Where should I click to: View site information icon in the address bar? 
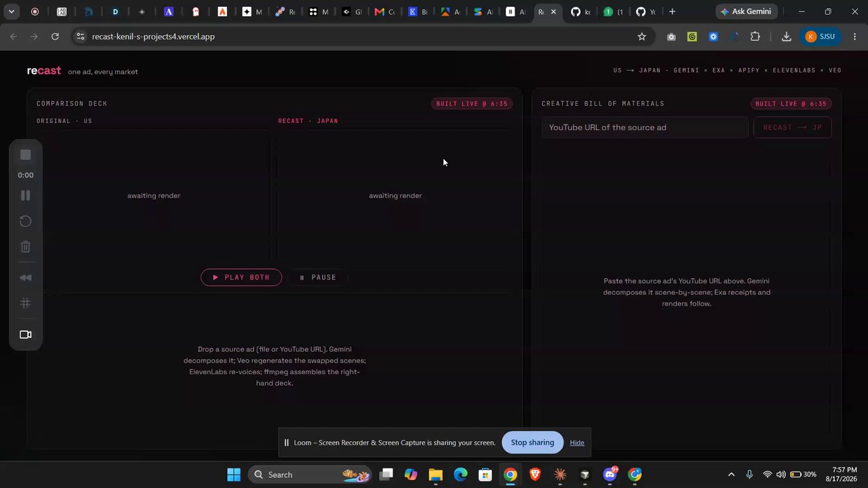[81, 37]
